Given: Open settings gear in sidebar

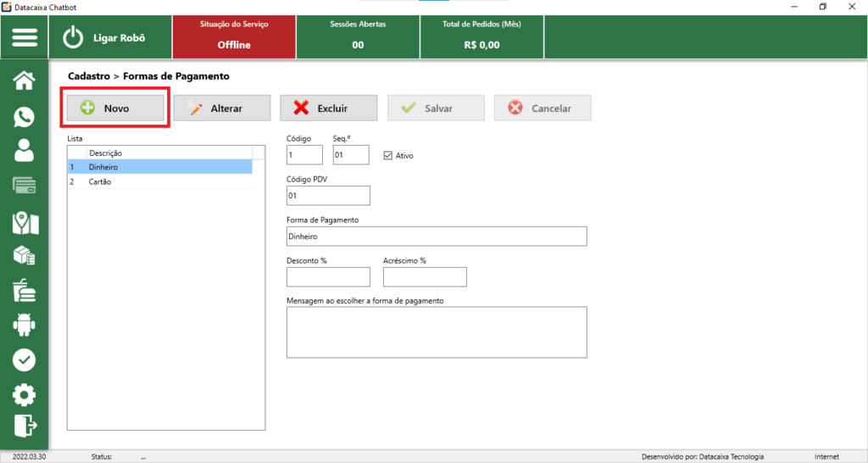Looking at the screenshot, I should pyautogui.click(x=25, y=394).
